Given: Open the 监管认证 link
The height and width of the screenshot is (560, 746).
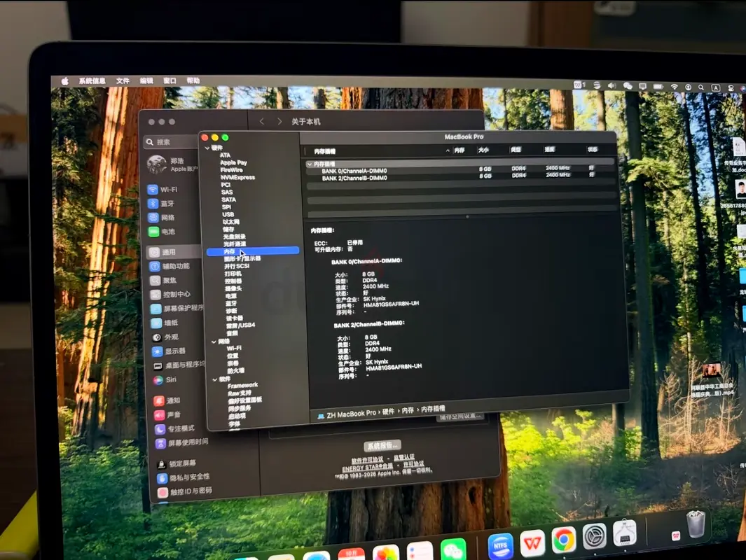Looking at the screenshot, I should 404,457.
